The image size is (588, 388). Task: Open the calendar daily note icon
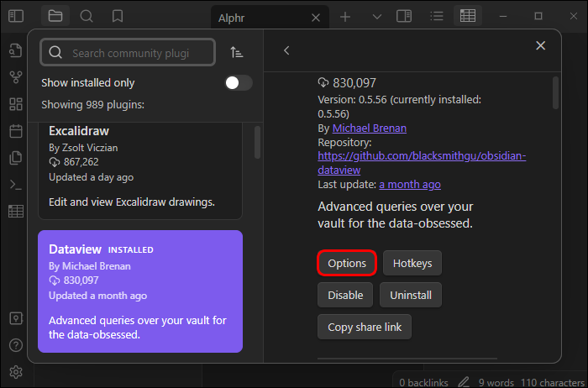(x=15, y=131)
